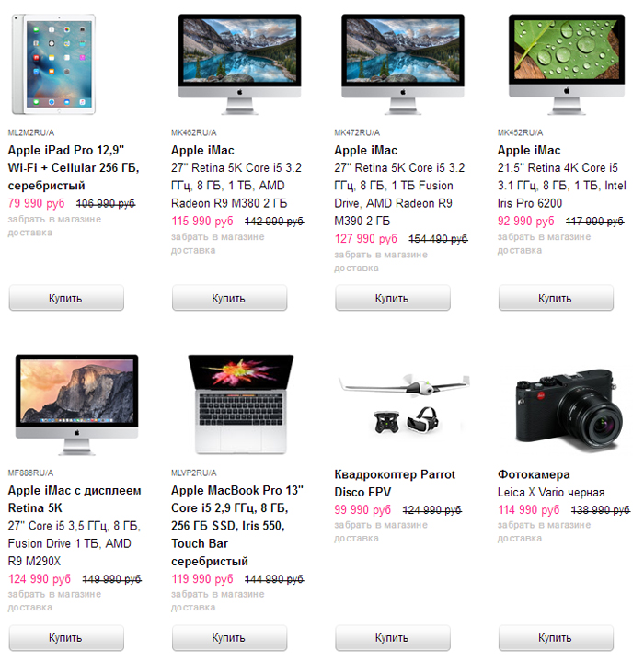Click the iMac MK462RU/A product photo
The height and width of the screenshot is (661, 644).
239,64
